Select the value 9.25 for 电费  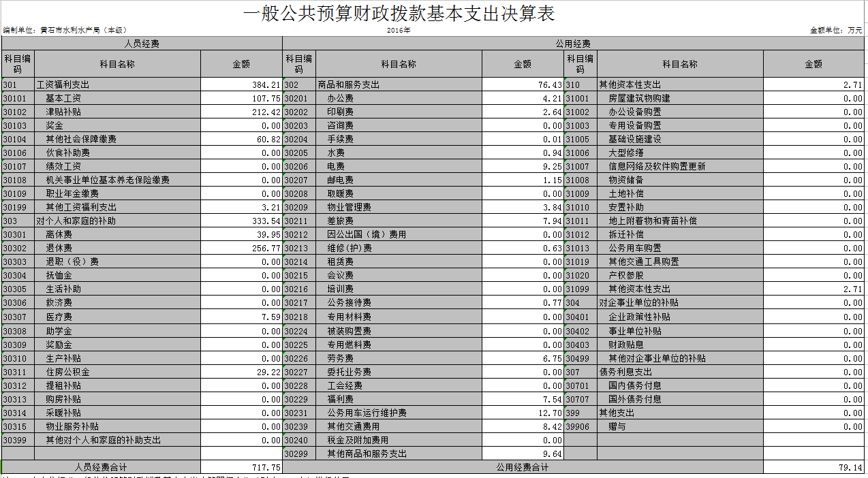tap(523, 167)
